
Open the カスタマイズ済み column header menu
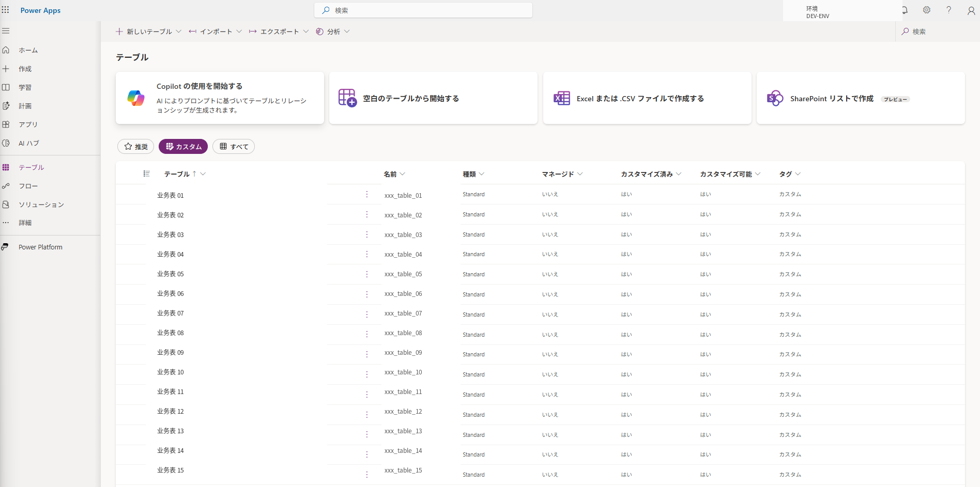point(679,174)
